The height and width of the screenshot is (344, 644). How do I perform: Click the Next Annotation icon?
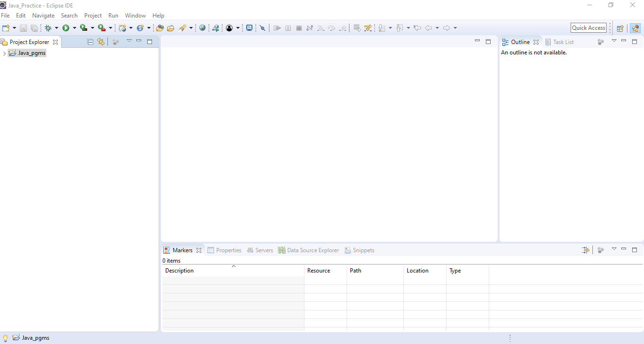click(x=382, y=28)
